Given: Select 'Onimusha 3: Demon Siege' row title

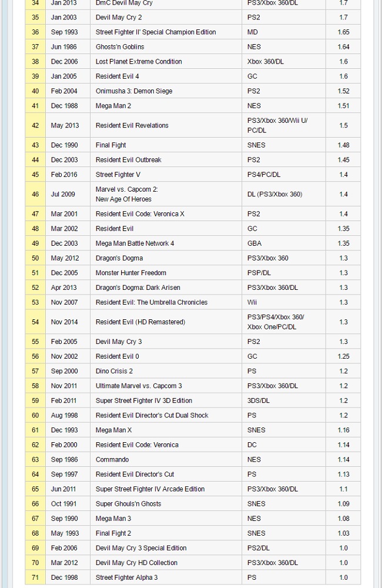Looking at the screenshot, I should [x=132, y=91].
